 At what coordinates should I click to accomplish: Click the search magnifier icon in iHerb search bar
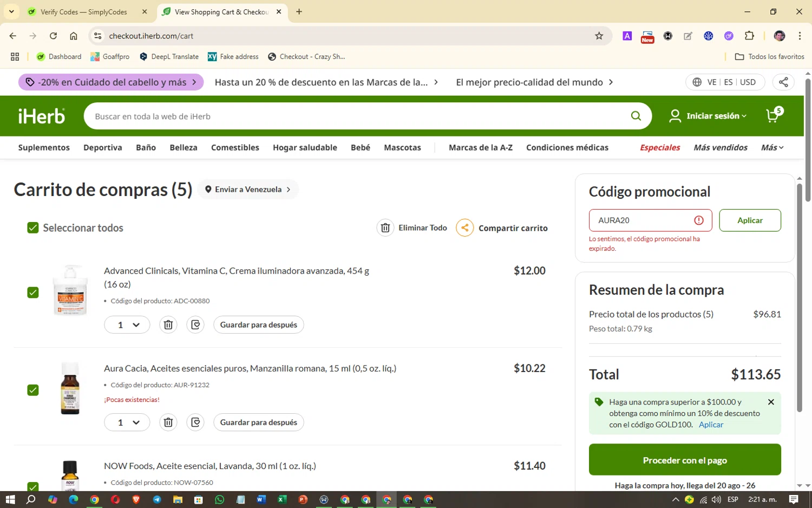pyautogui.click(x=636, y=116)
